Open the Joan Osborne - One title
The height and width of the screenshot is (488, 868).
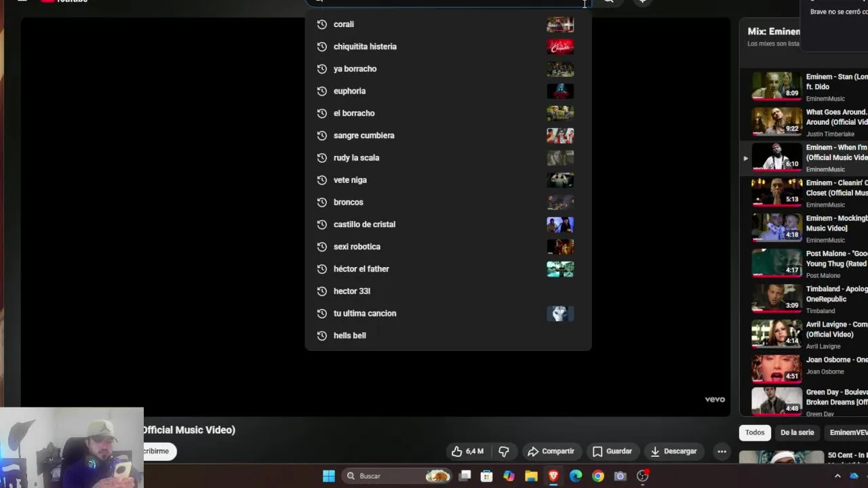[837, 360]
